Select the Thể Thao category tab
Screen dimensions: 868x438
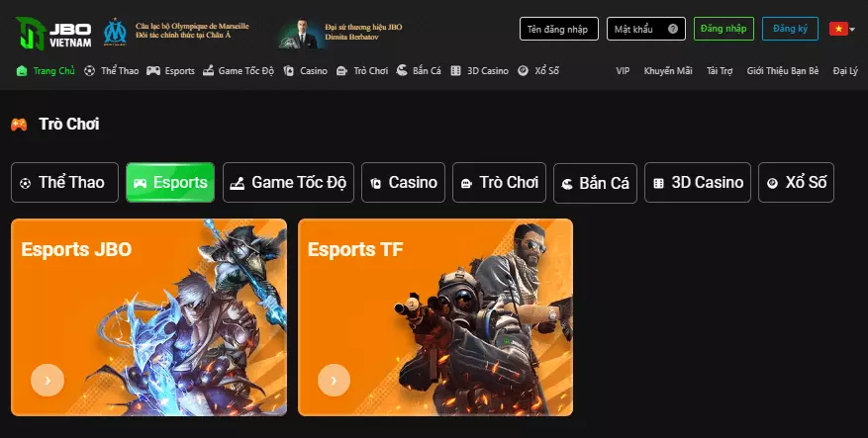coord(64,183)
